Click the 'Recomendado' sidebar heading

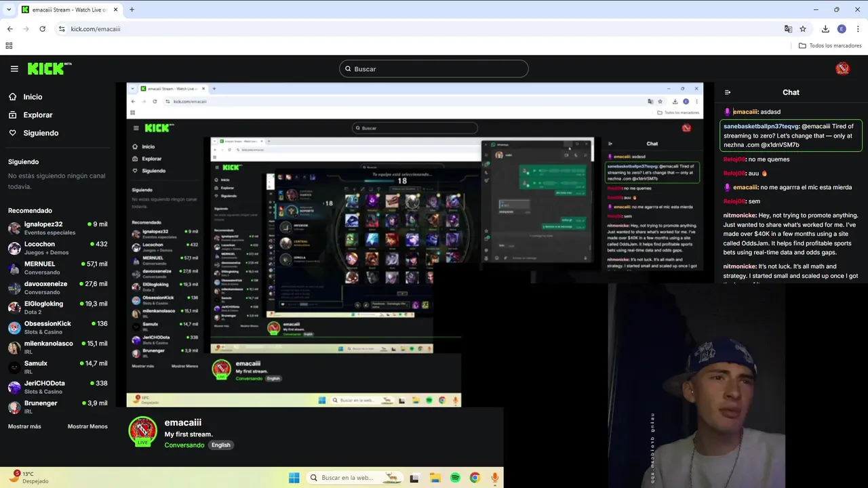click(x=30, y=211)
